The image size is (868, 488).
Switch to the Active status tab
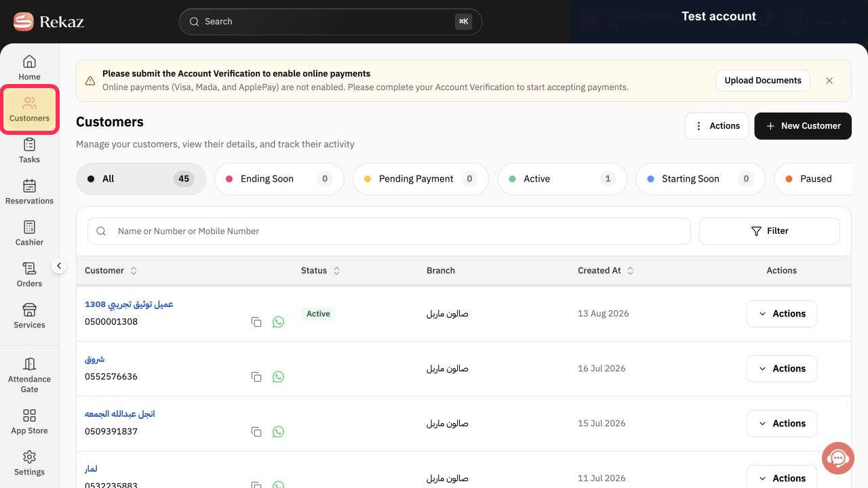(x=562, y=179)
